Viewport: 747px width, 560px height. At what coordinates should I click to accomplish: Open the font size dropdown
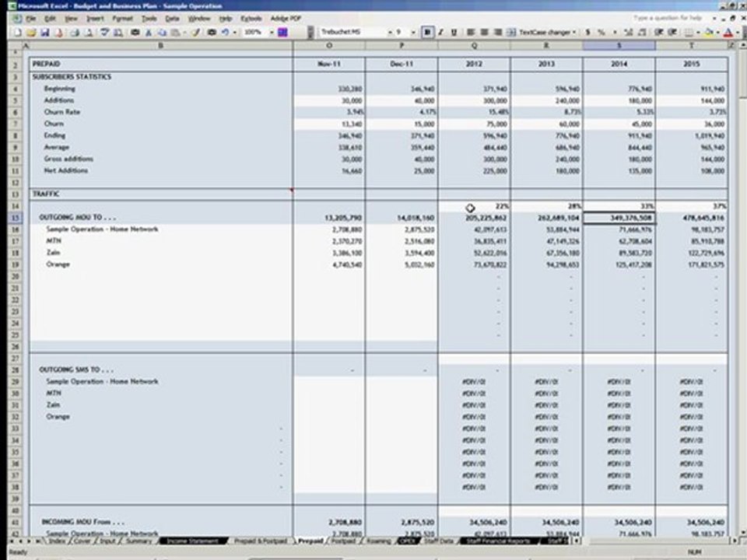[413, 33]
